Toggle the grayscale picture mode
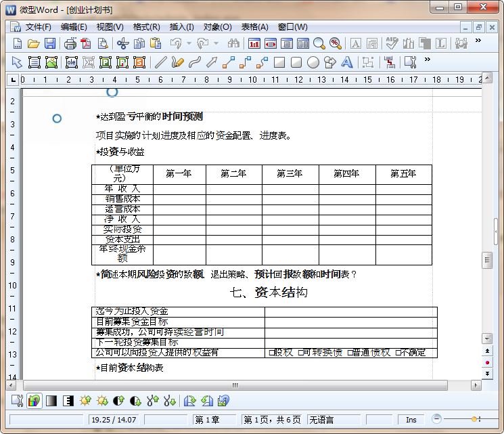The width and height of the screenshot is (504, 434). pyautogui.click(x=51, y=401)
